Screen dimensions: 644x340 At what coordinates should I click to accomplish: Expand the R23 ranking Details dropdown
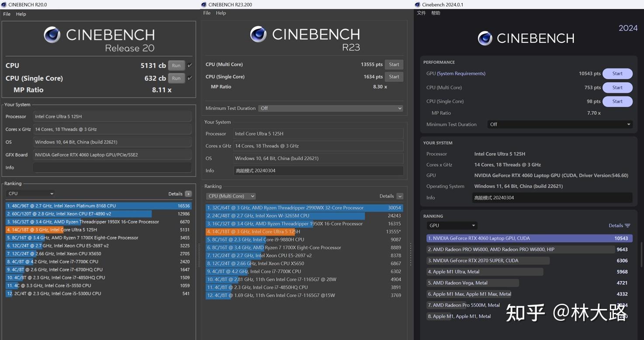pyautogui.click(x=400, y=196)
